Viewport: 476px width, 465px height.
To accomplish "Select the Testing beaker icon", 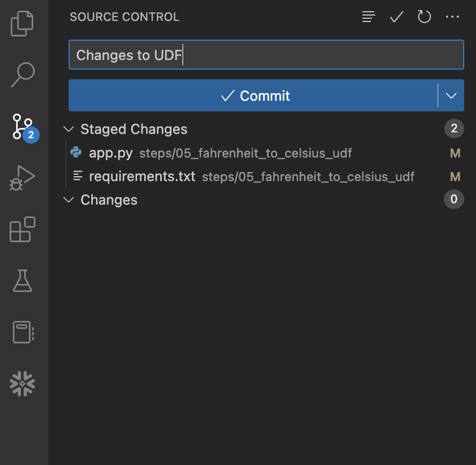I will point(22,281).
